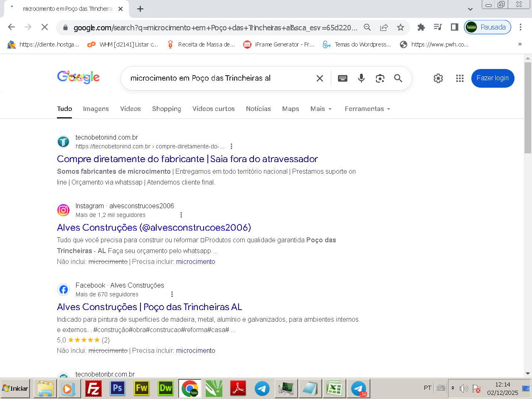The height and width of the screenshot is (399, 532).
Task: Expand the Mais search filter dropdown
Action: click(x=321, y=109)
